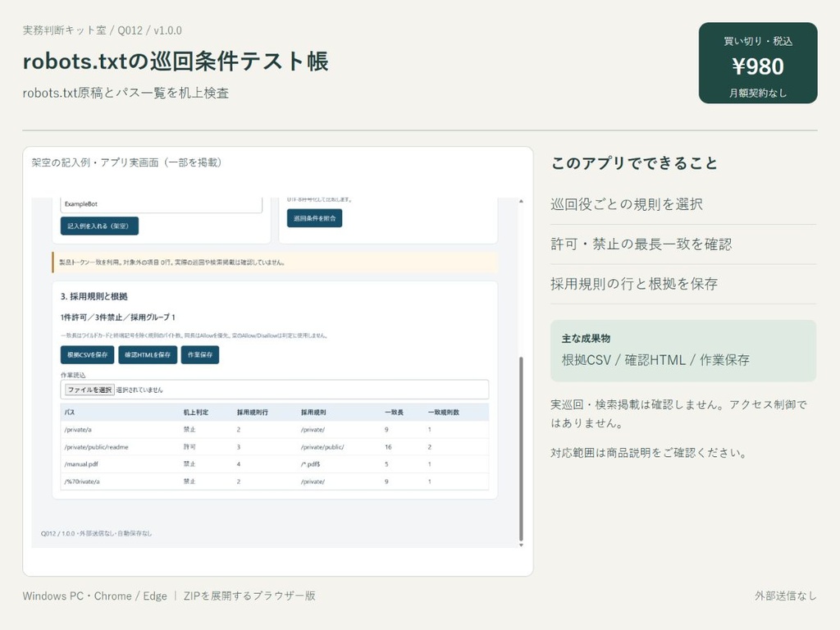Click the 机上判定 column header
The height and width of the screenshot is (630, 840).
pos(196,413)
